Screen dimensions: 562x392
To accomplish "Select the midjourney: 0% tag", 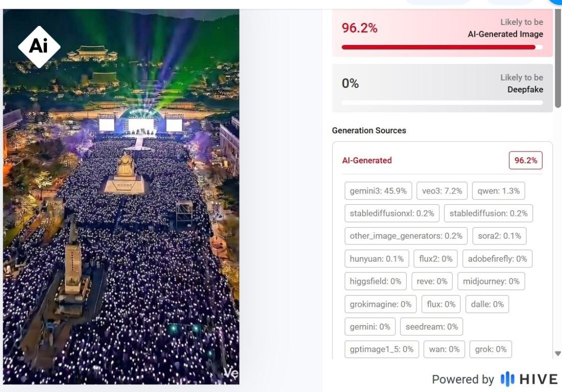I will [490, 281].
